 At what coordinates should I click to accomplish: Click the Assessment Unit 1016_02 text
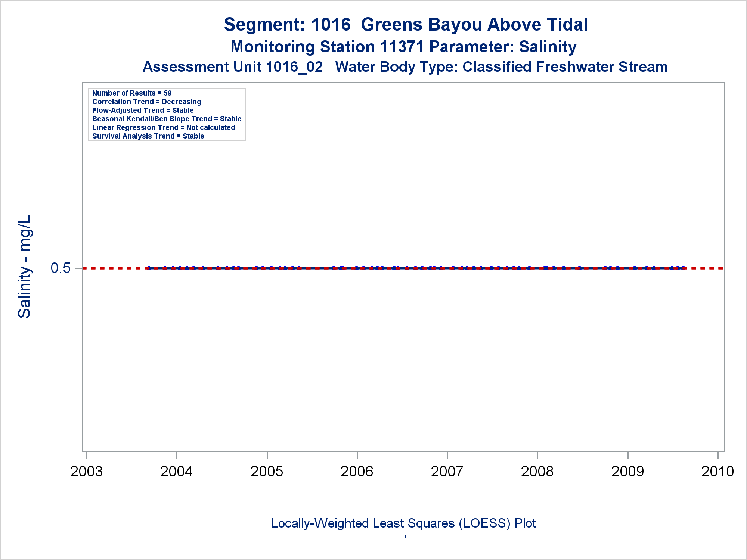[x=232, y=67]
